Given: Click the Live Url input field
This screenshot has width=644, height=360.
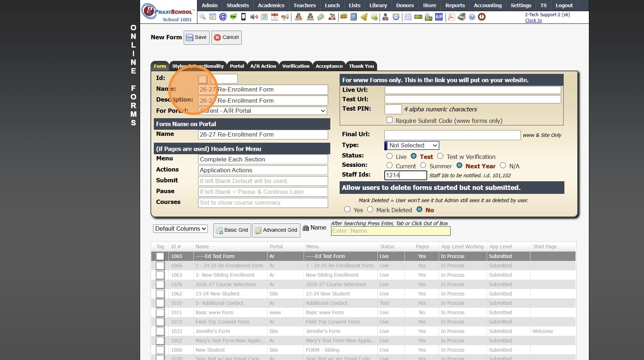Looking at the screenshot, I should [473, 90].
